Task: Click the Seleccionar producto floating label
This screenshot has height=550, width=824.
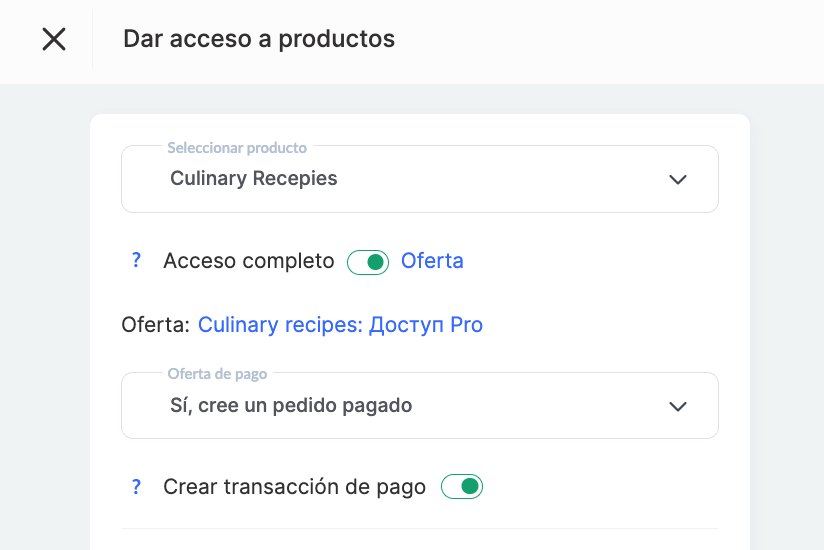Action: tap(237, 147)
